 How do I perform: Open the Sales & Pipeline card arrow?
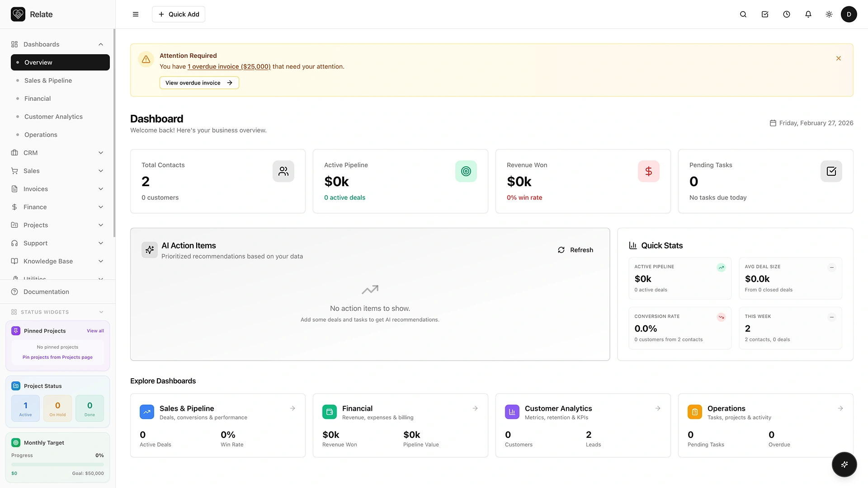292,408
